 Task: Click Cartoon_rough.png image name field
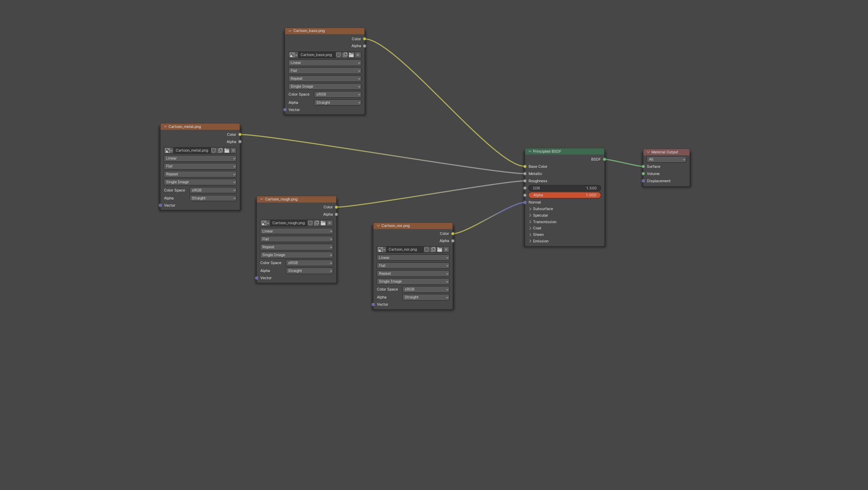pyautogui.click(x=288, y=223)
